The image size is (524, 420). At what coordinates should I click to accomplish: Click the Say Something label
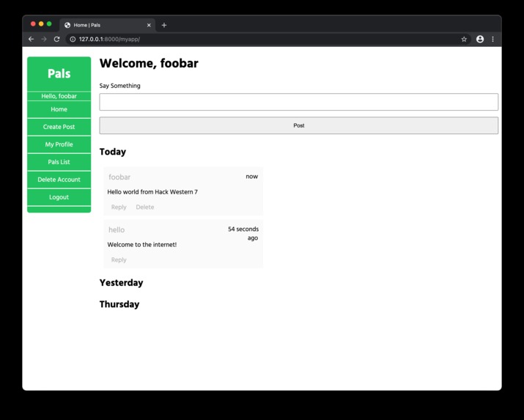coord(119,86)
